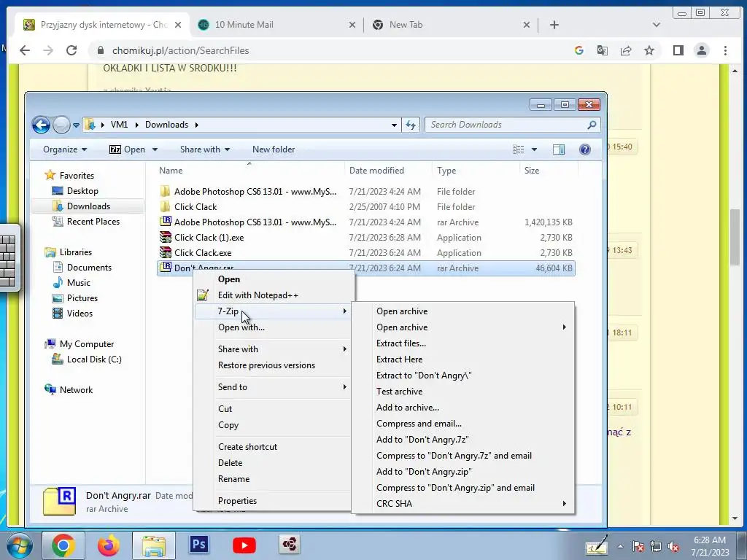This screenshot has width=747, height=560.
Task: Open Photoshop from the taskbar
Action: pos(198,544)
